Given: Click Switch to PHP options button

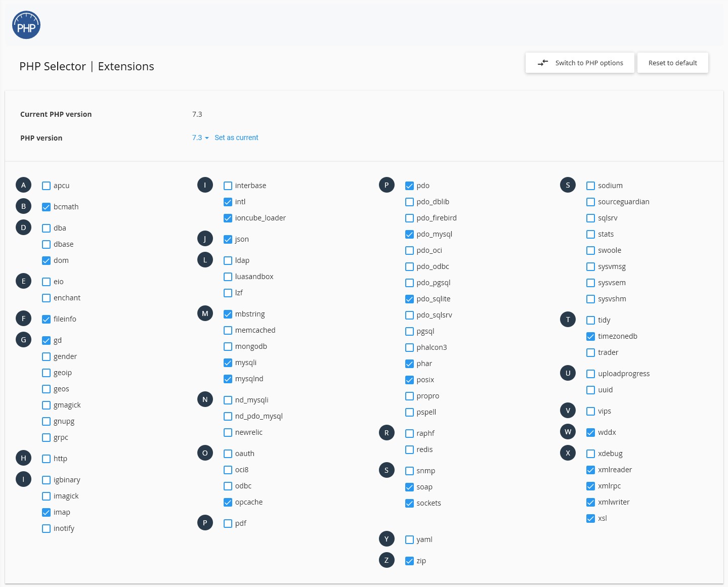Looking at the screenshot, I should click(580, 63).
